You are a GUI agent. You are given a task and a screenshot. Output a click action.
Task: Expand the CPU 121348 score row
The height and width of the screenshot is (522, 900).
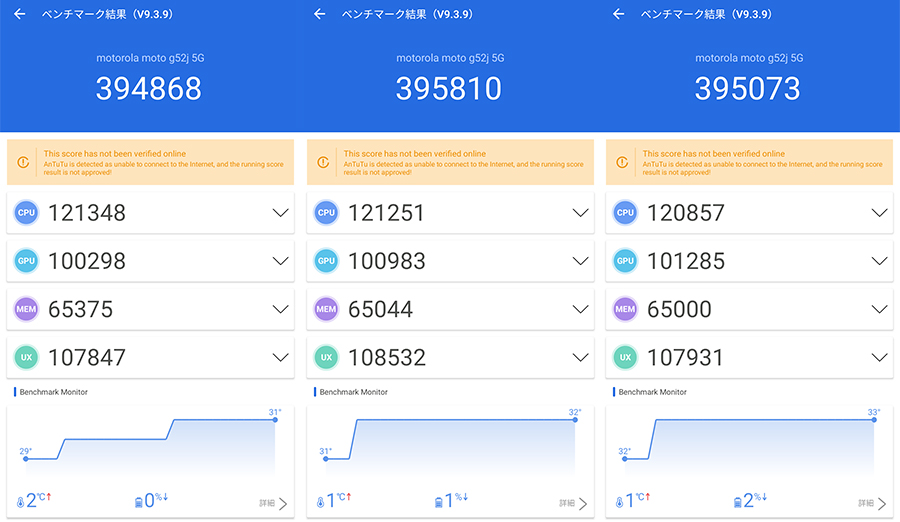pos(280,213)
